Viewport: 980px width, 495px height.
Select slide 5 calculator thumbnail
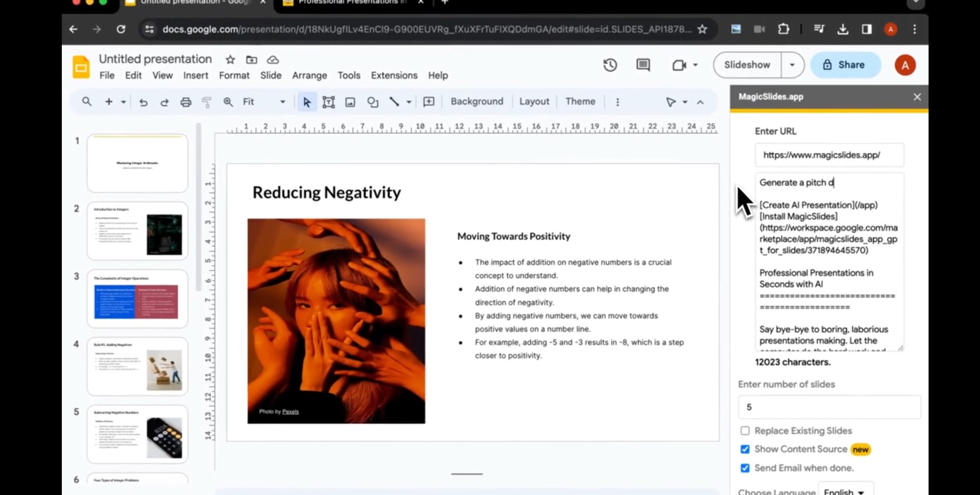[x=137, y=434]
